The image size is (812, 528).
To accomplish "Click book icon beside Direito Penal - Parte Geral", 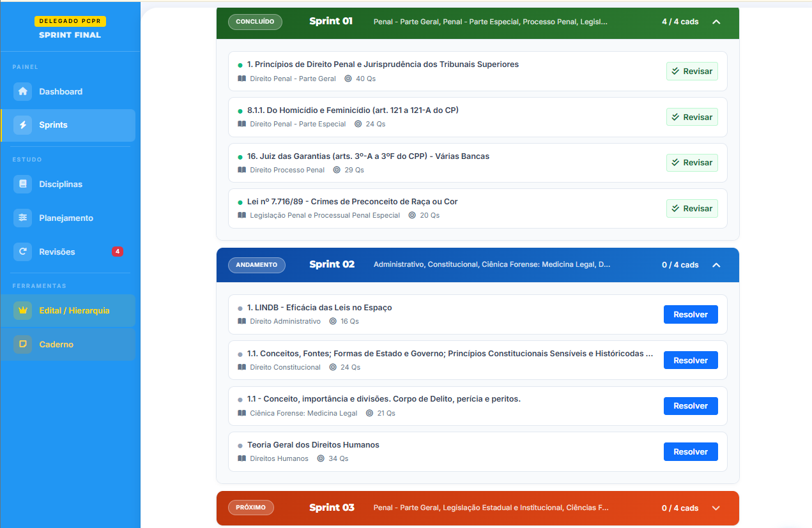I will [241, 79].
